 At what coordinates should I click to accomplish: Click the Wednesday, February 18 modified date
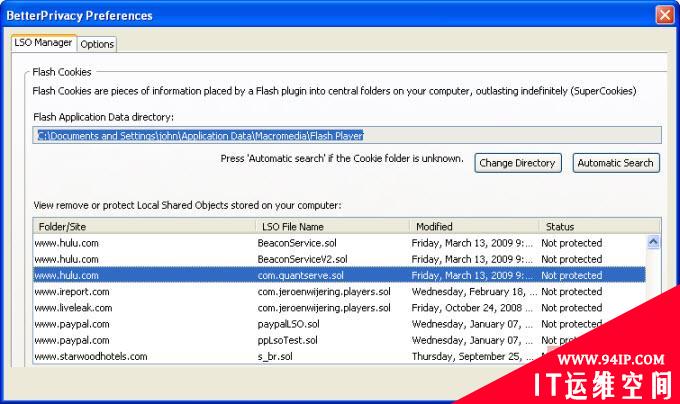(474, 292)
